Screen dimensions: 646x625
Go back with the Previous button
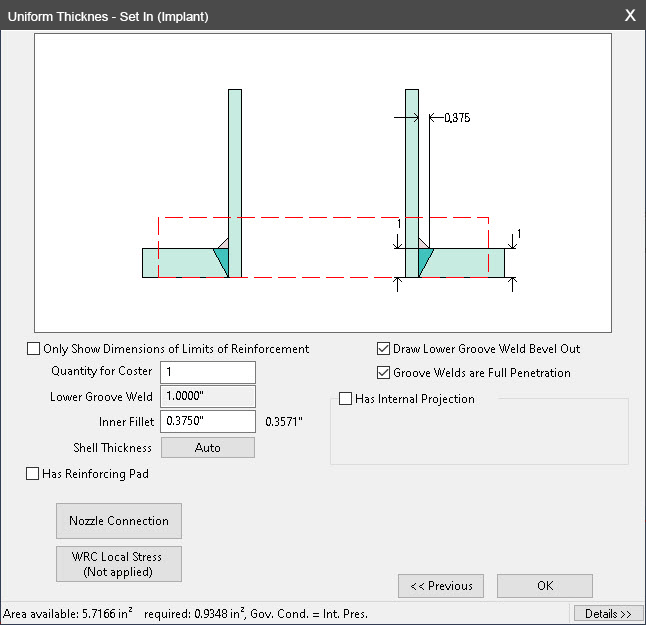441,586
